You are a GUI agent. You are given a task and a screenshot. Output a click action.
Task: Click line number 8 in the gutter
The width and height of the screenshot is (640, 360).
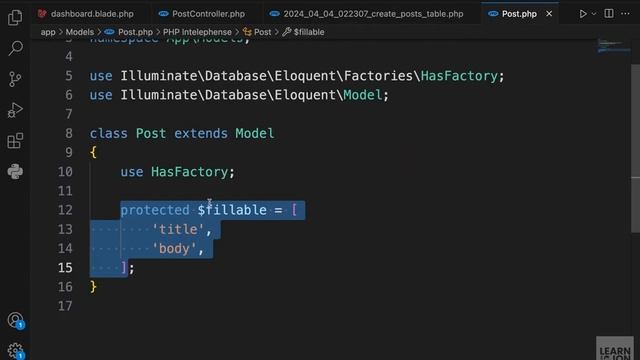pos(69,133)
